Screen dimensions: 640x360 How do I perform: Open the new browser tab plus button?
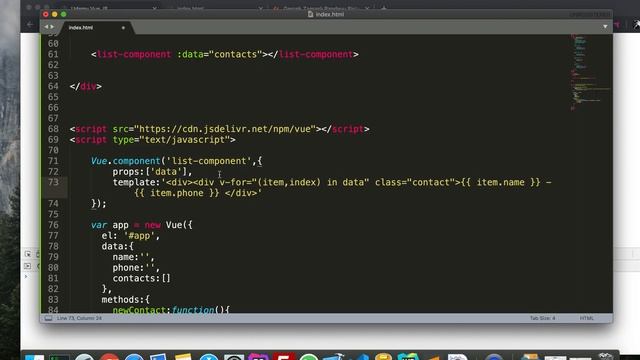point(384,7)
